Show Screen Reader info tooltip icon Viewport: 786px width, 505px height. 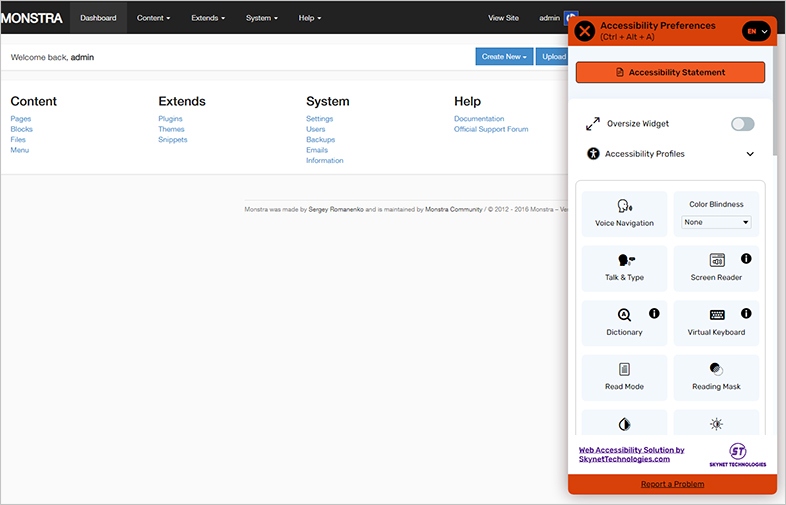[746, 259]
